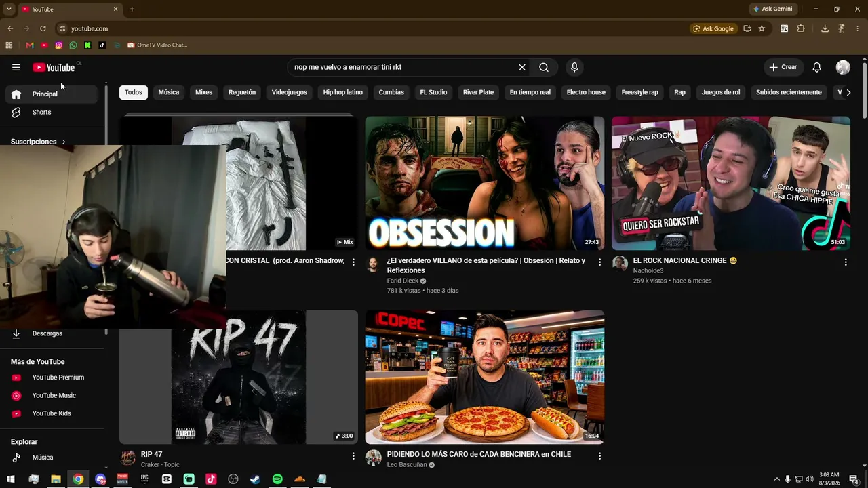The image size is (868, 488).
Task: Open Descargas in the sidebar
Action: (x=52, y=333)
